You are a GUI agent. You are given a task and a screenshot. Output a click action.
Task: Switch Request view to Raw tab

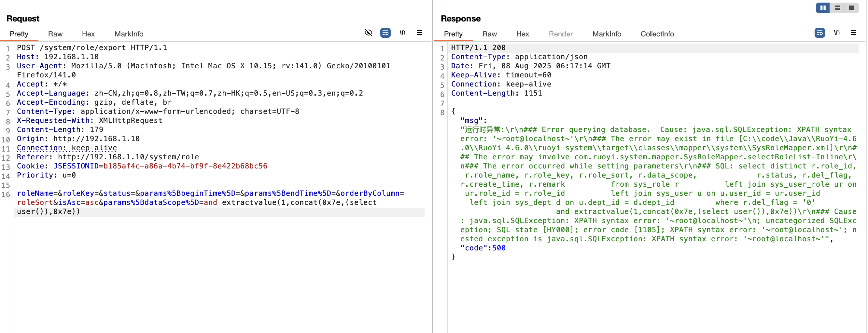pos(55,34)
